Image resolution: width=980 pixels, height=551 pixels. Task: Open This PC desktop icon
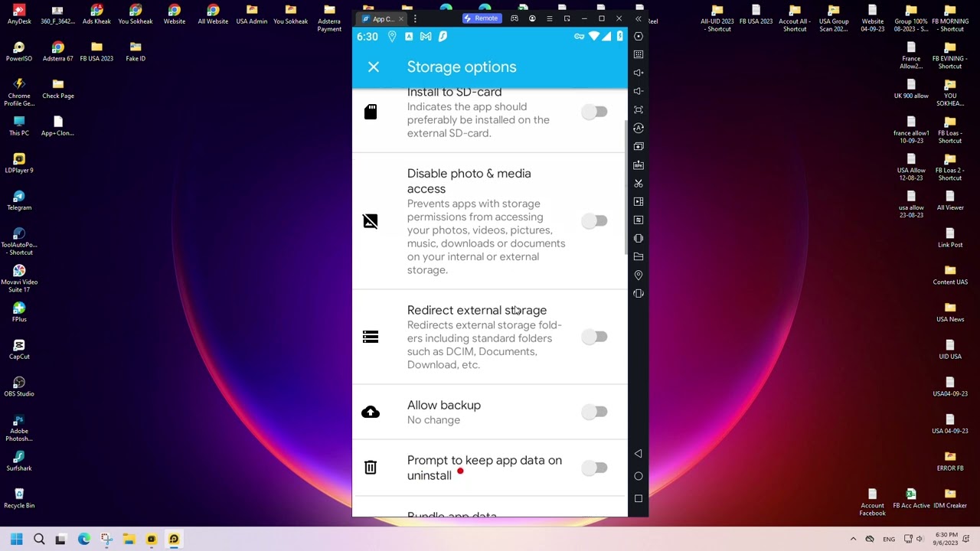pyautogui.click(x=19, y=126)
